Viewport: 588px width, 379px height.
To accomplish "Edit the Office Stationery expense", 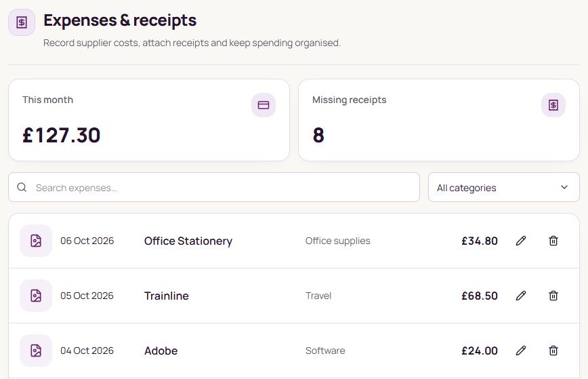I will 521,241.
